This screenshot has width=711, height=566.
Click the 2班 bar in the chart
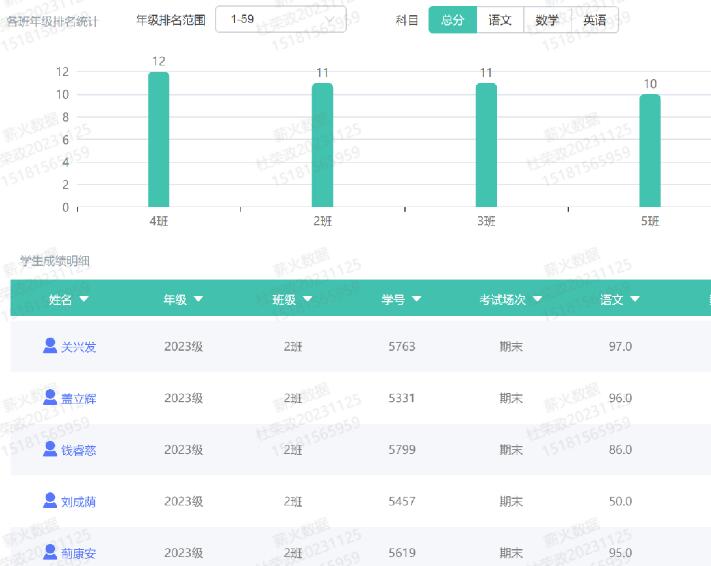click(x=322, y=145)
